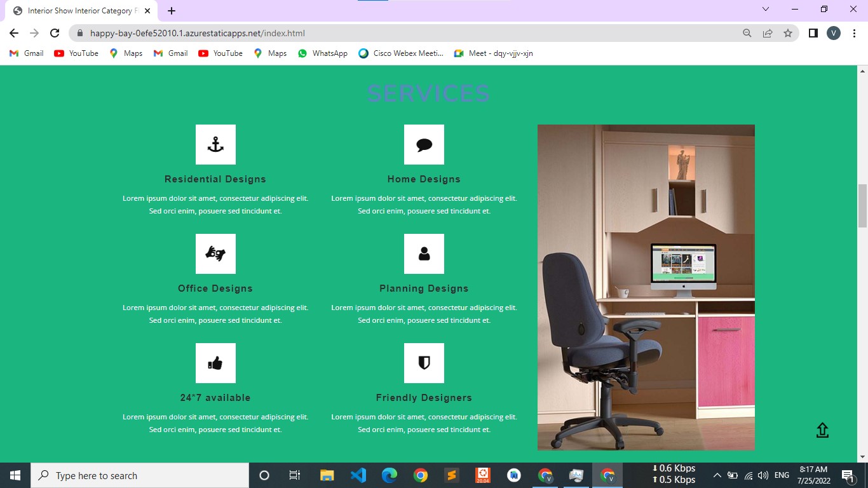Open the WhatsApp bookmark
The width and height of the screenshot is (868, 488).
323,53
